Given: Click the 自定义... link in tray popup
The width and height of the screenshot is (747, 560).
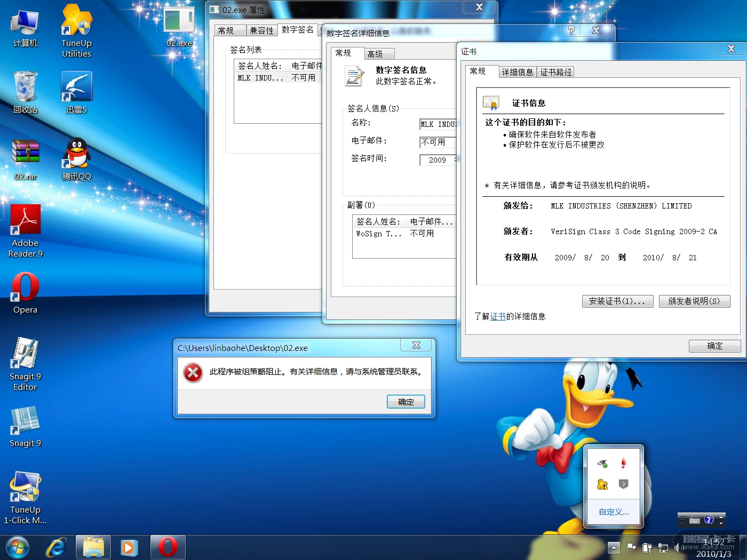Looking at the screenshot, I should coord(614,512).
